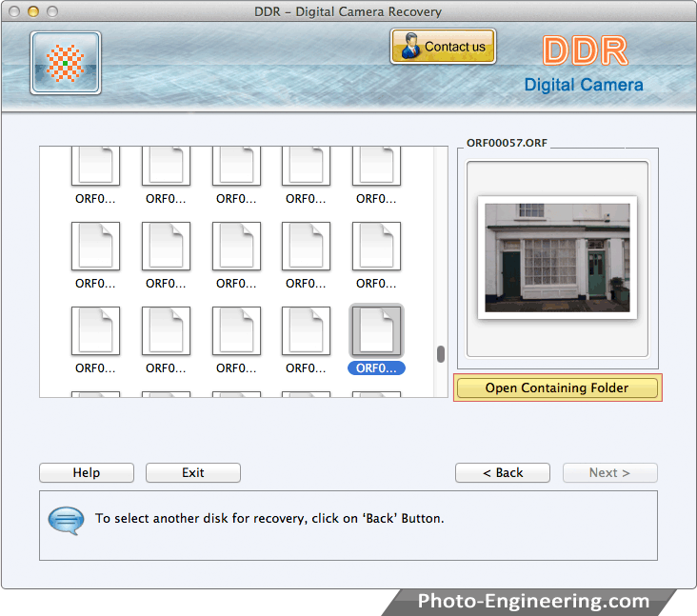Click the file list scrollbar thumb
The height and width of the screenshot is (616, 697).
click(441, 354)
